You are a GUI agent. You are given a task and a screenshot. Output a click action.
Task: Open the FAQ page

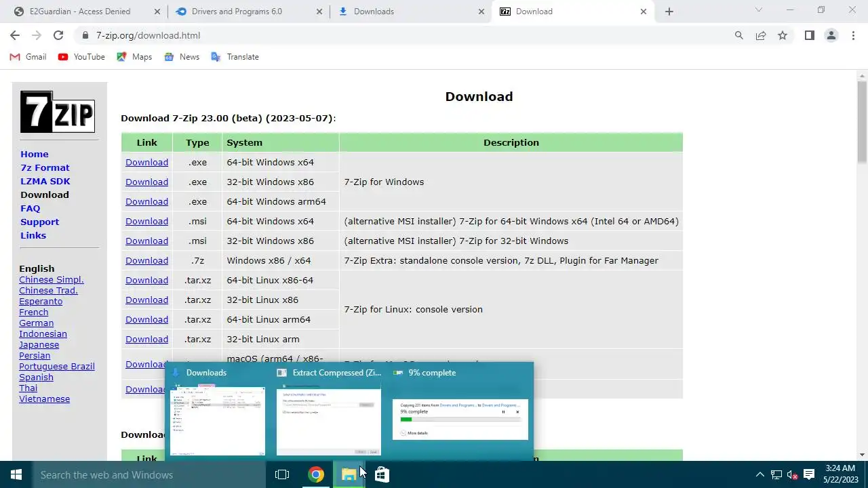click(x=30, y=209)
